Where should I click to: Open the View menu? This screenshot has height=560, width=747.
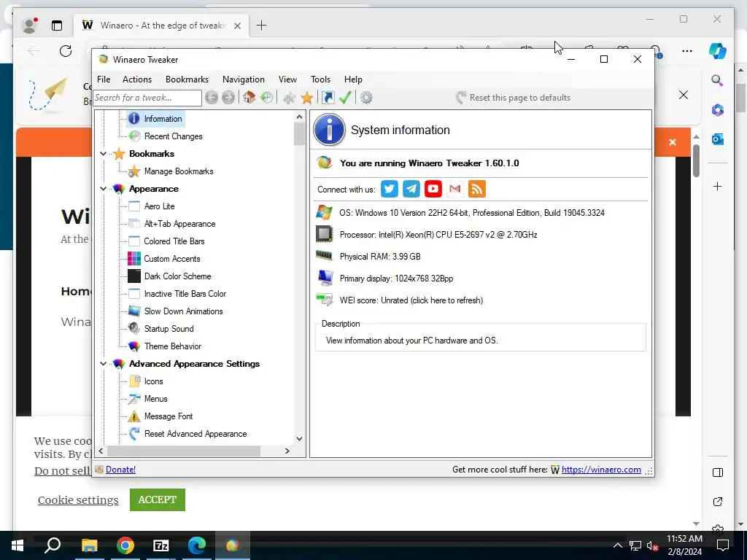tap(287, 79)
